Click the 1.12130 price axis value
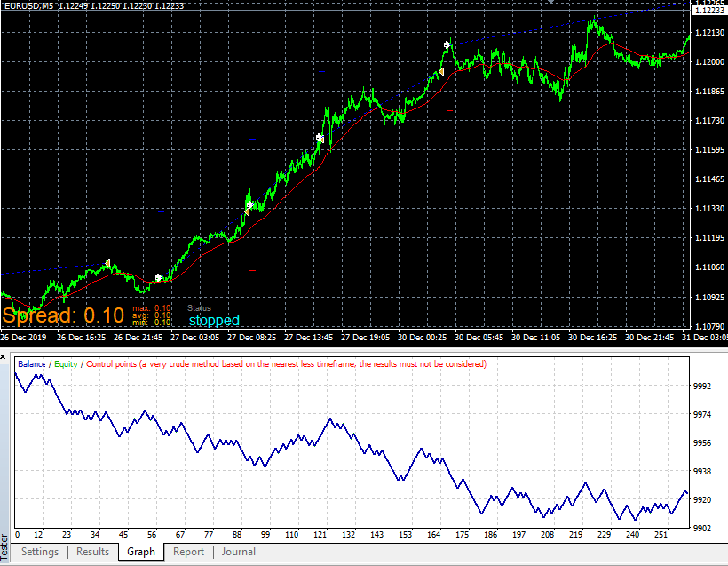Viewport: 728px width, 566px height. (x=709, y=33)
